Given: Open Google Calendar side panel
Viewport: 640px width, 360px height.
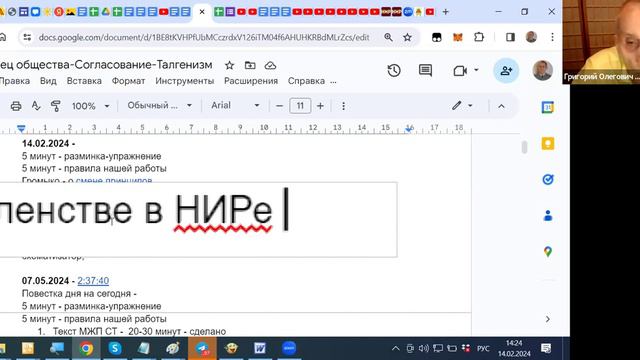Looking at the screenshot, I should point(548,107).
